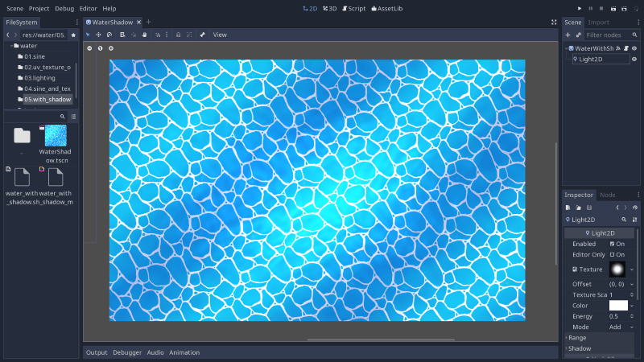The height and width of the screenshot is (362, 644).
Task: Open snapping options three-dot menu
Action: (x=167, y=35)
